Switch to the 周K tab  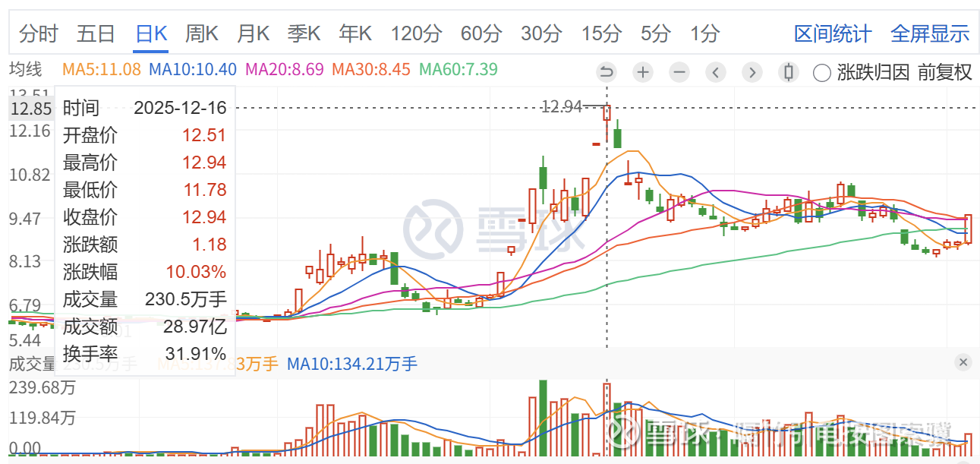pos(202,33)
